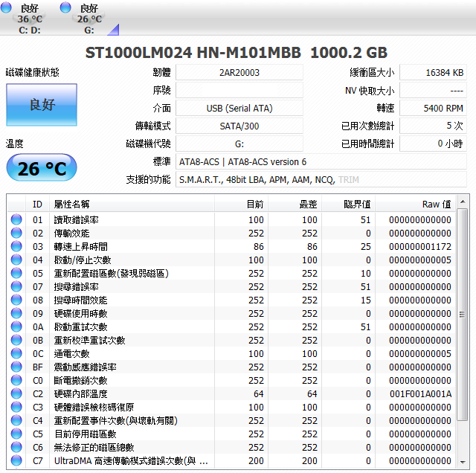The image size is (476, 473).
Task: Click the 臨界值 column header
Action: (x=349, y=205)
